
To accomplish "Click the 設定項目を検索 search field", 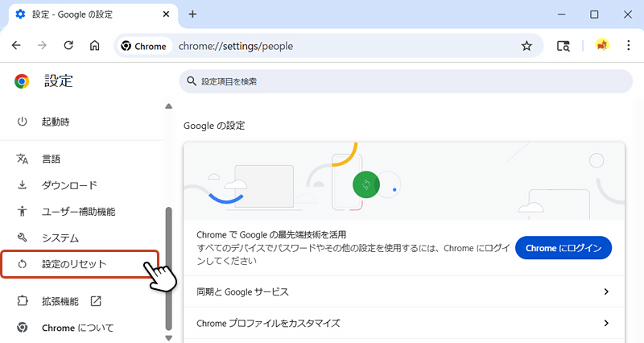I will pyautogui.click(x=406, y=81).
